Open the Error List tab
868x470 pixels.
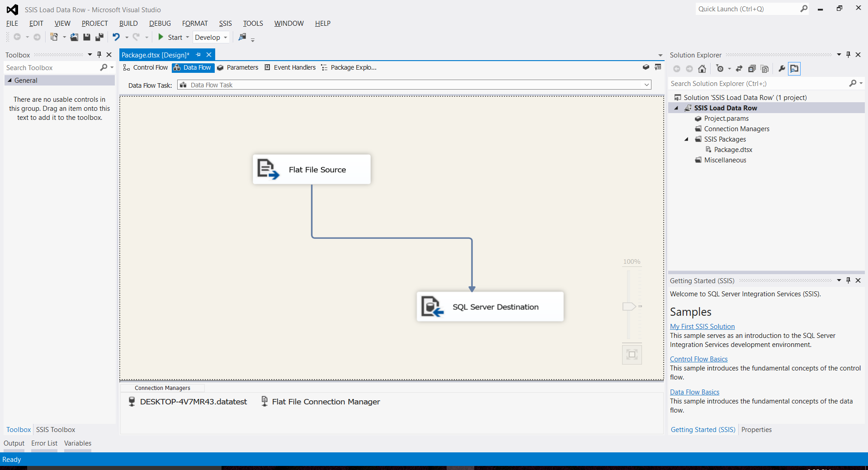(x=44, y=443)
